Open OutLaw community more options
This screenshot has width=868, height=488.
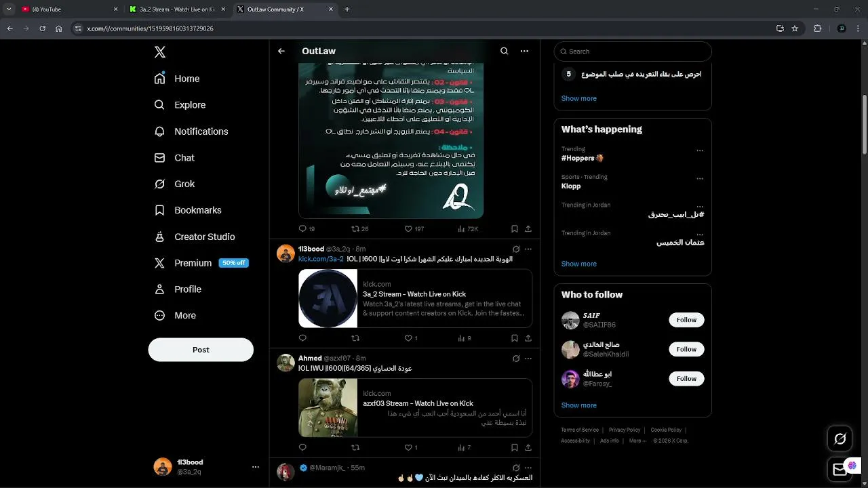pyautogui.click(x=524, y=51)
